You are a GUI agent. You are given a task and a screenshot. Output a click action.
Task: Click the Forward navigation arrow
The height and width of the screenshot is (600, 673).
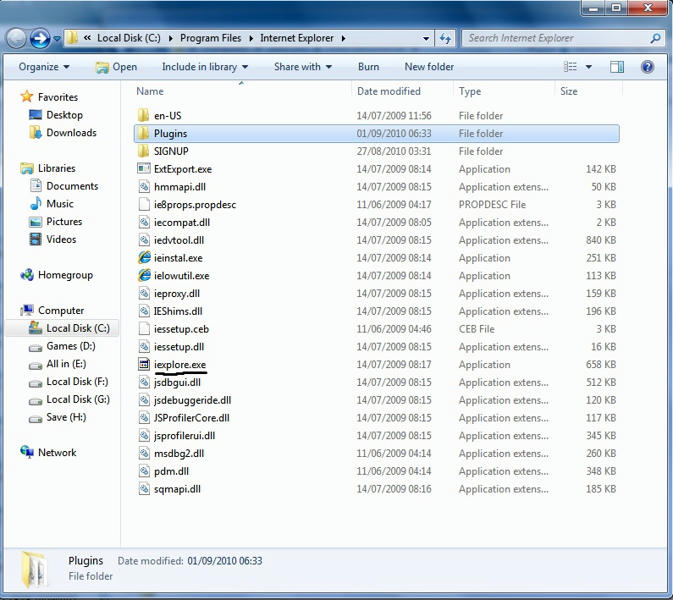40,39
